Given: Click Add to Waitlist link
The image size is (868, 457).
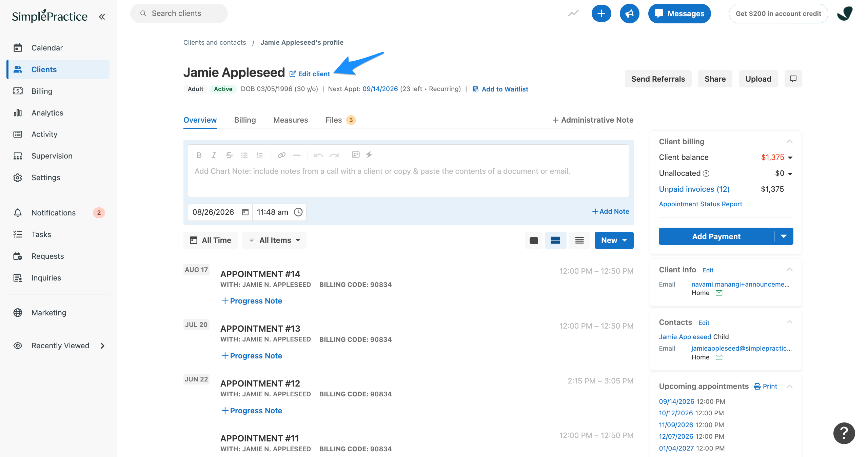Looking at the screenshot, I should pyautogui.click(x=500, y=89).
